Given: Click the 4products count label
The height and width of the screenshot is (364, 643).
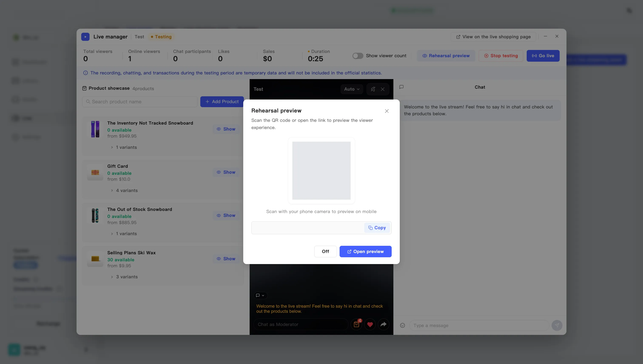Looking at the screenshot, I should click(x=143, y=88).
